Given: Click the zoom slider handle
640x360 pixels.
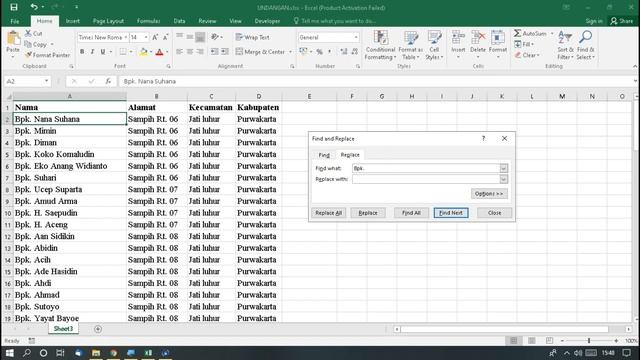Looking at the screenshot, I should (x=589, y=340).
